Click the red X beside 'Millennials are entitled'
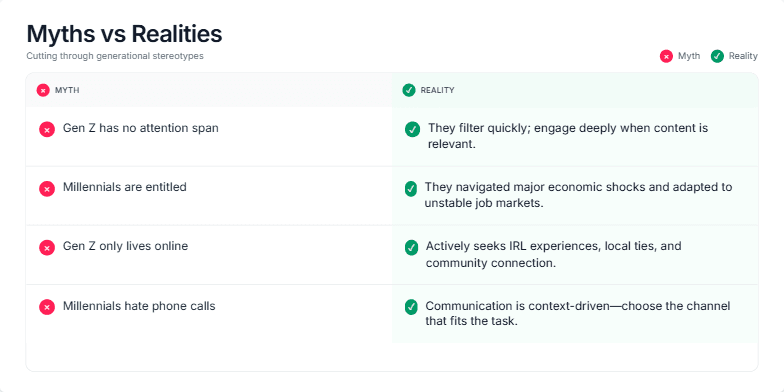This screenshot has width=784, height=392. [47, 189]
